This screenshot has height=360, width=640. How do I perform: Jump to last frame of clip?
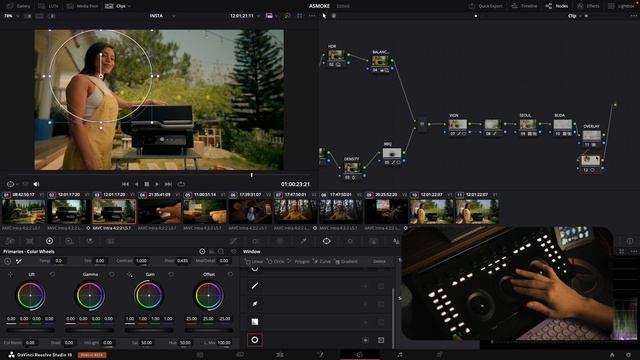pos(168,184)
